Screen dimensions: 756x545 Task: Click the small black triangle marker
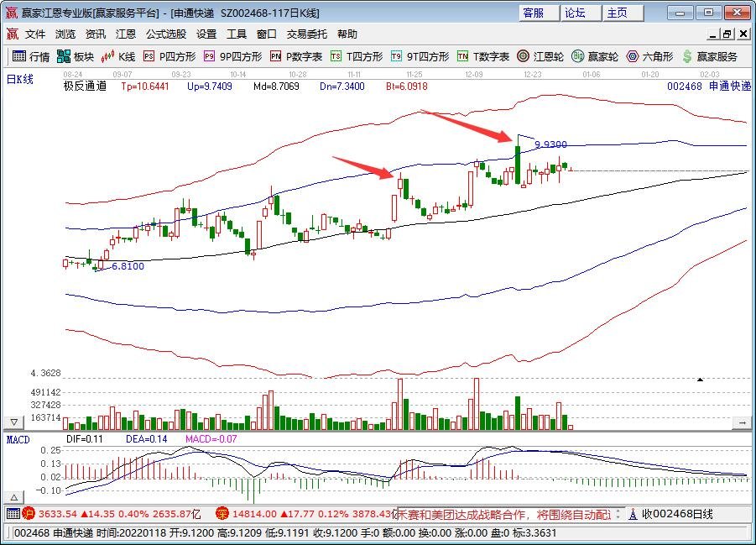(700, 380)
